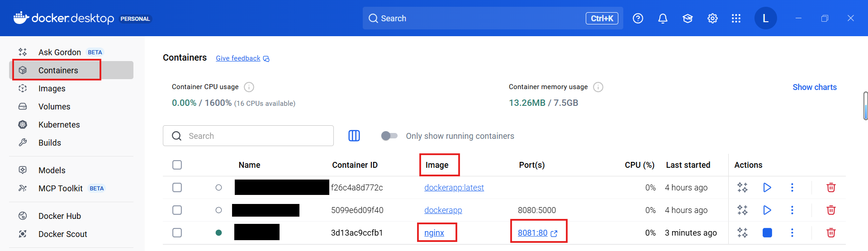The image size is (868, 251).
Task: Open more actions for 3d13ac9ccfb1
Action: click(x=792, y=232)
